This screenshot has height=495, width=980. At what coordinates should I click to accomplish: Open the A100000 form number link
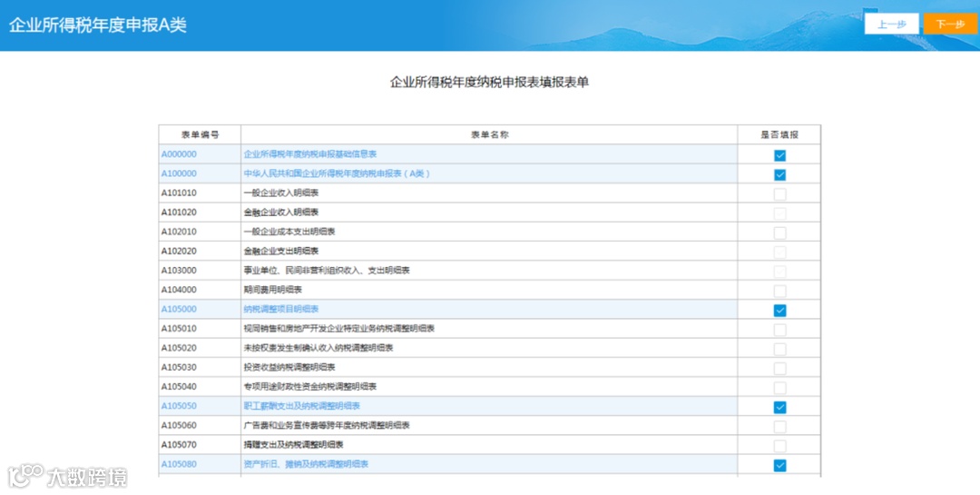pos(179,173)
